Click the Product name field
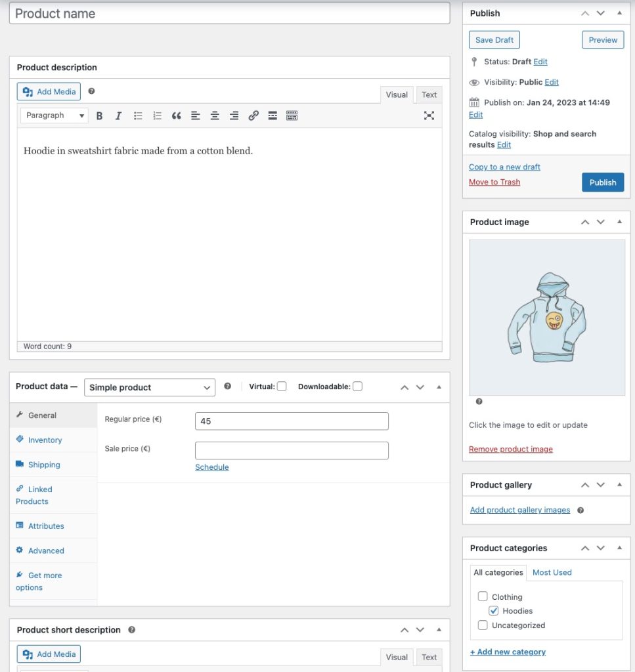 pyautogui.click(x=229, y=13)
